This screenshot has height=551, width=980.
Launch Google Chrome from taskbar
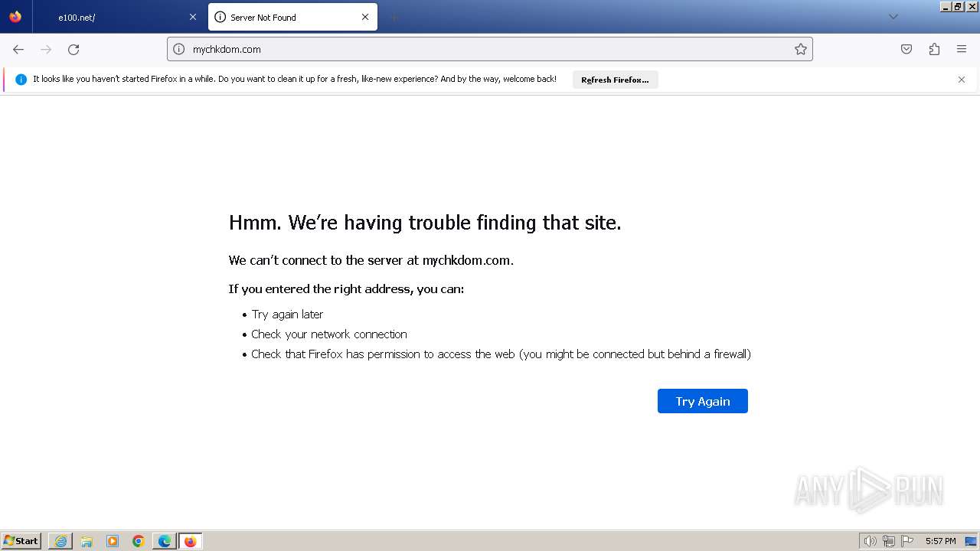click(x=139, y=541)
